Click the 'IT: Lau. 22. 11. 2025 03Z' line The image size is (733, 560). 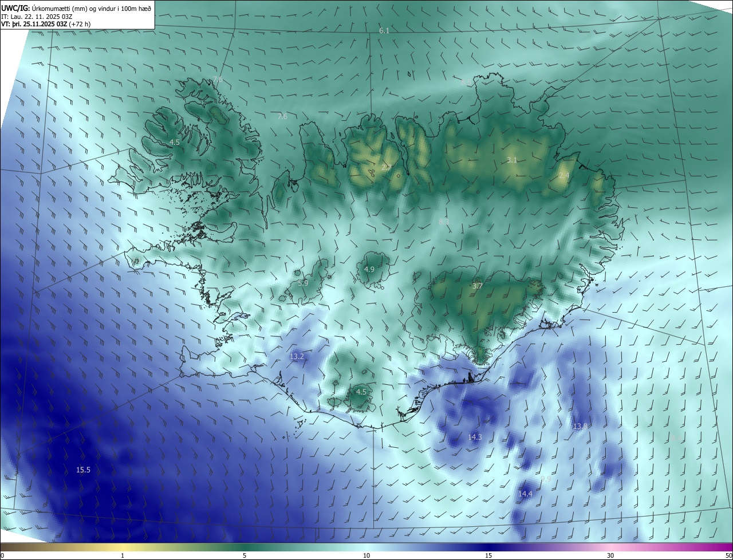point(37,16)
